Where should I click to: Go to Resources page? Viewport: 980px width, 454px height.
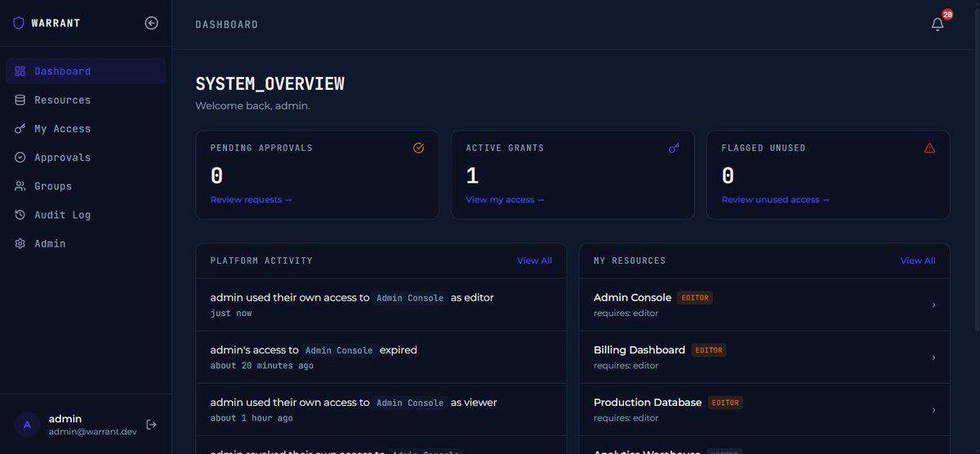coord(86,100)
